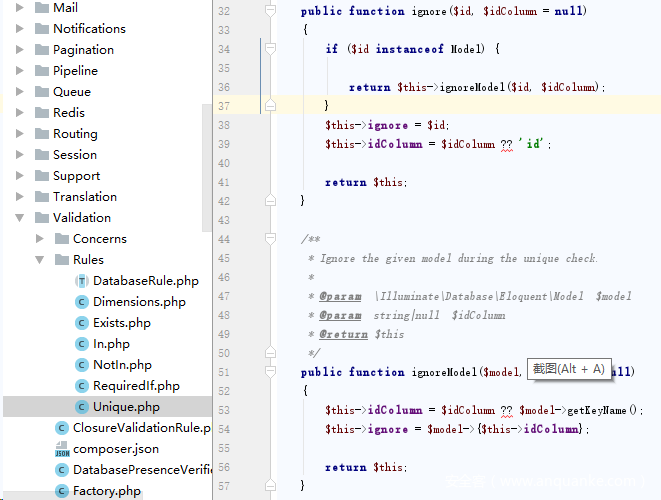This screenshot has width=661, height=500.
Task: Click the fold end marker at line 37
Action: pos(270,105)
